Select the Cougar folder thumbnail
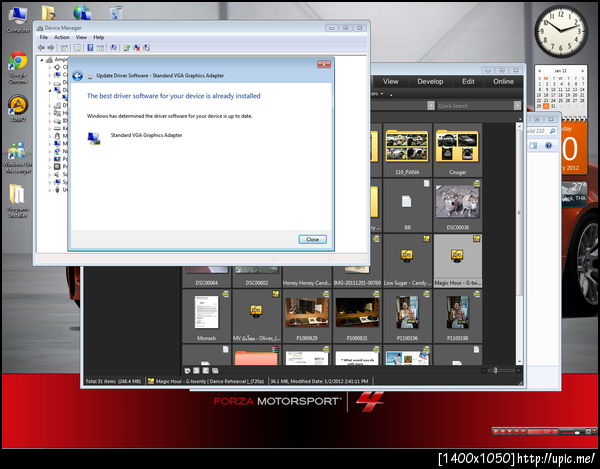This screenshot has width=600, height=469. click(x=457, y=150)
